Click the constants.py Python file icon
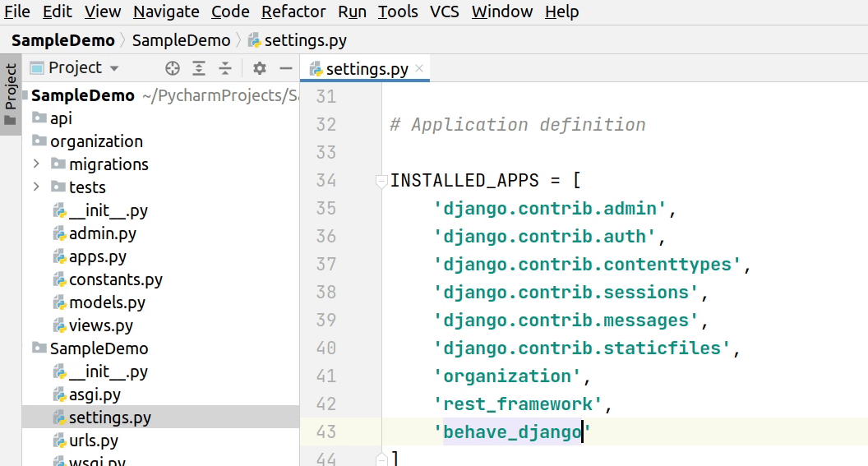 coord(59,279)
